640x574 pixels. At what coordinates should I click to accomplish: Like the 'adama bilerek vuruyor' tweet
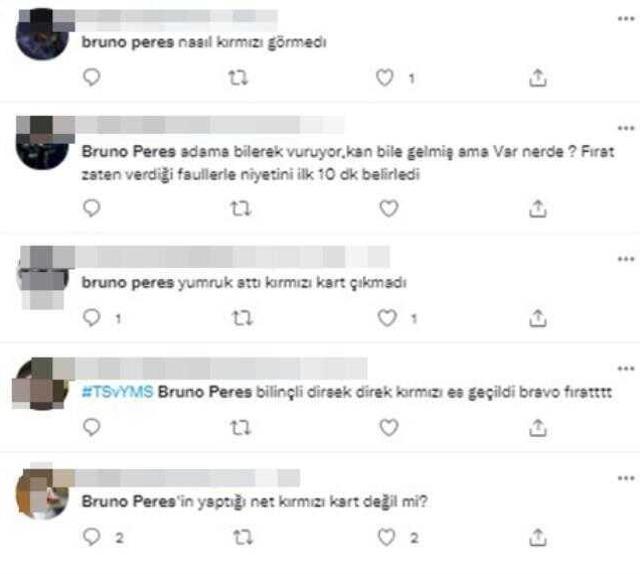click(x=389, y=209)
